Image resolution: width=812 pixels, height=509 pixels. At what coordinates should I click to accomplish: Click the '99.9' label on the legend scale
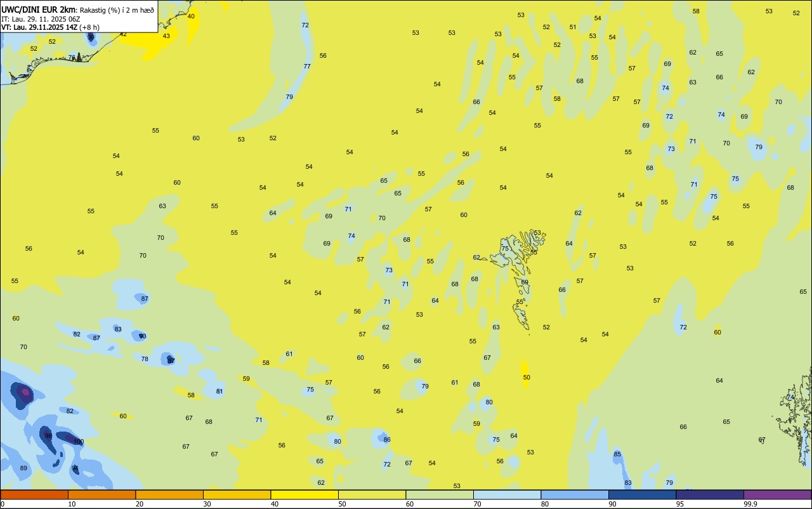click(750, 504)
